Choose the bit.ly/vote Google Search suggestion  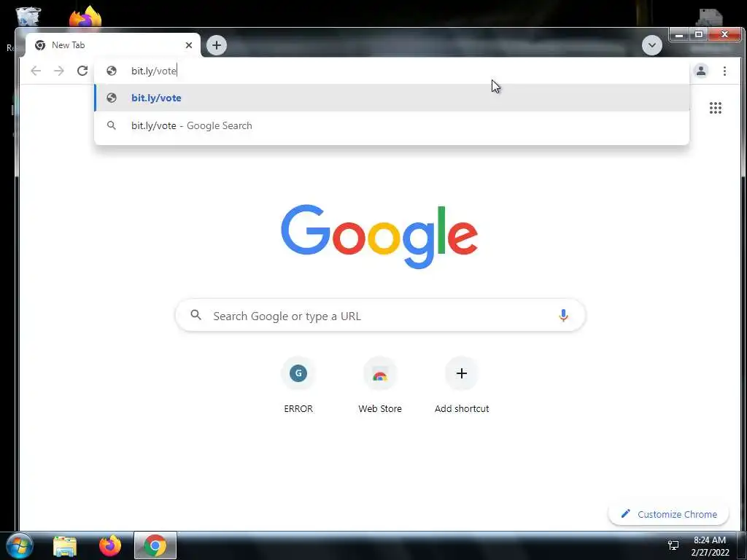tap(392, 125)
